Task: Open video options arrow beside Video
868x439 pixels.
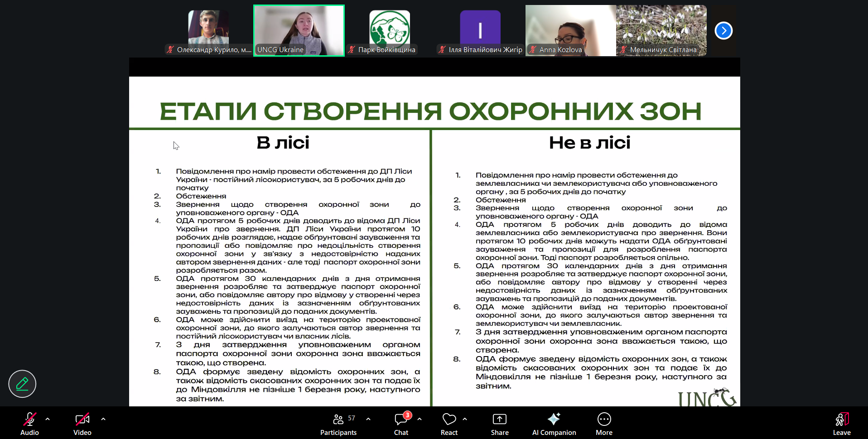Action: [x=103, y=419]
